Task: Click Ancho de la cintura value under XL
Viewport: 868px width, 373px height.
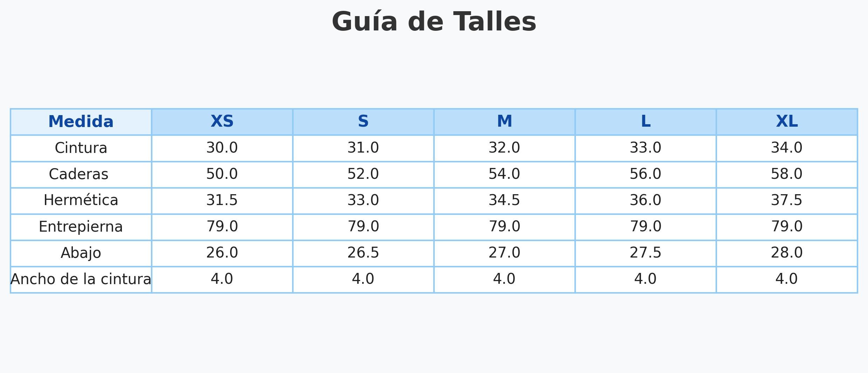Action: (787, 279)
